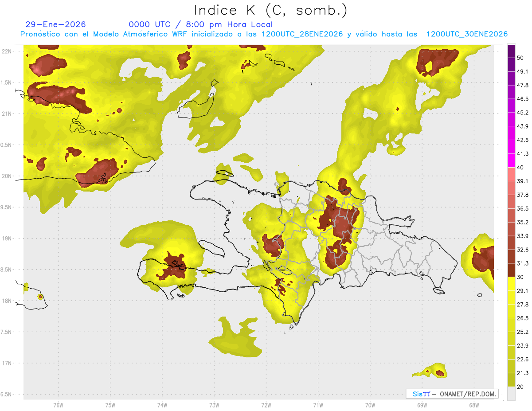Image resolution: width=532 pixels, height=411 pixels.
Task: Click the colorbar value "40"
Action: (520, 167)
